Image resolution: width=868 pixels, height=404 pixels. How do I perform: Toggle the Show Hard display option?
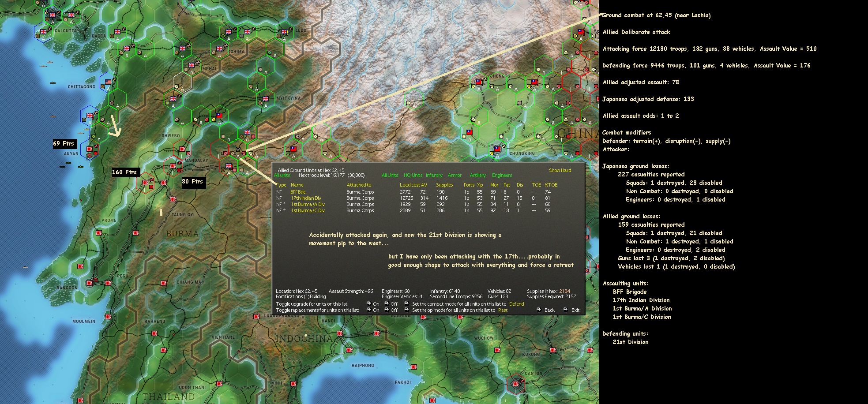click(560, 170)
